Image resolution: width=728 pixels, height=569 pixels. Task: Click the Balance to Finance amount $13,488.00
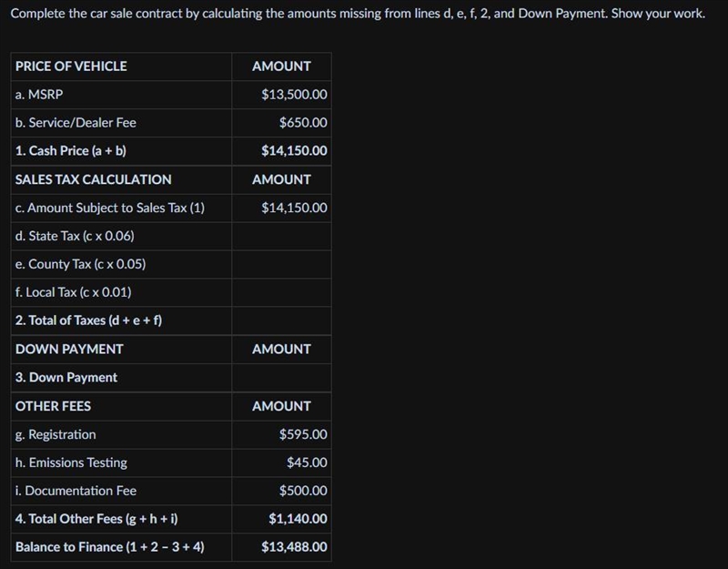point(294,547)
